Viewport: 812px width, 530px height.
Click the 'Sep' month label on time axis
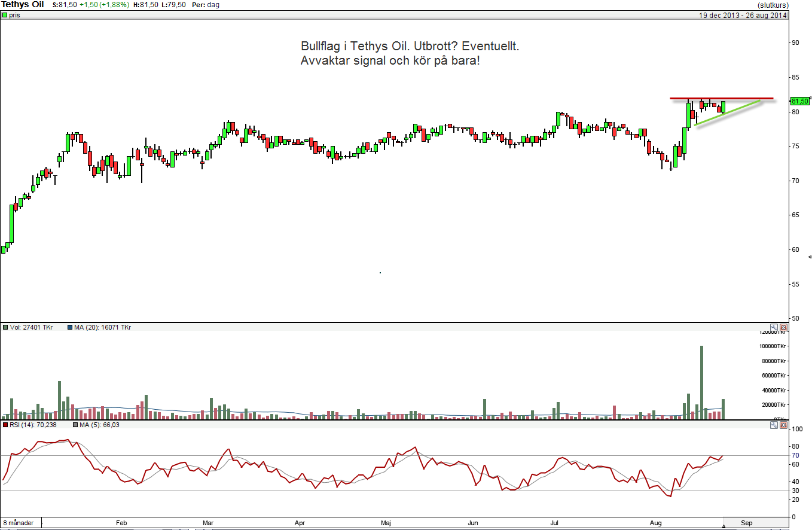[x=746, y=523]
